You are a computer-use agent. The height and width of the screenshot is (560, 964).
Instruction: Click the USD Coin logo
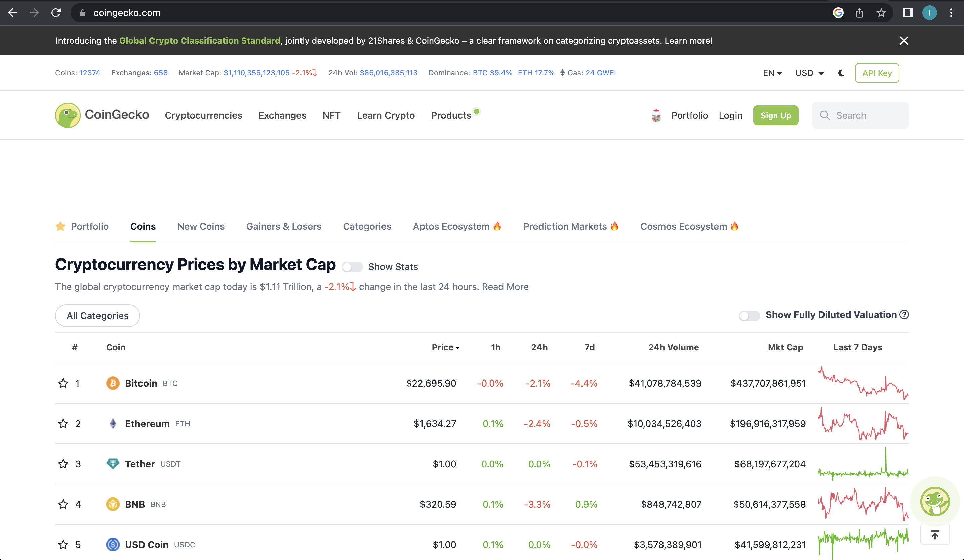[x=113, y=544]
